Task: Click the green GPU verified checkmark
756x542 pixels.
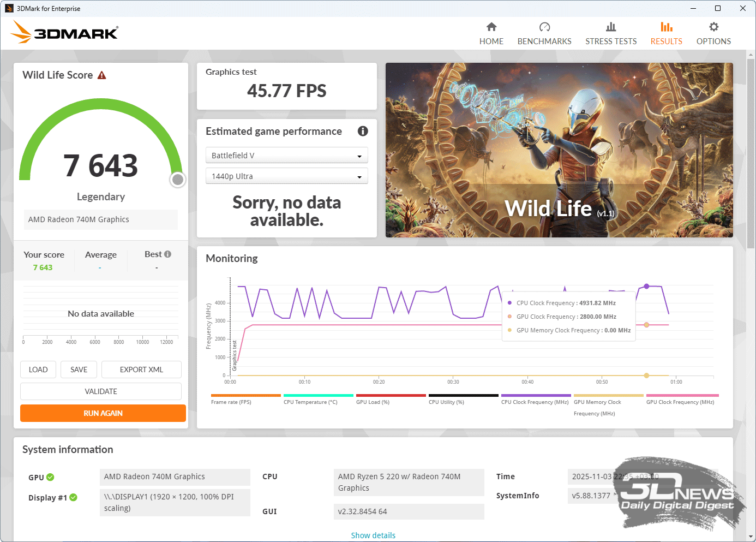Action: click(51, 477)
